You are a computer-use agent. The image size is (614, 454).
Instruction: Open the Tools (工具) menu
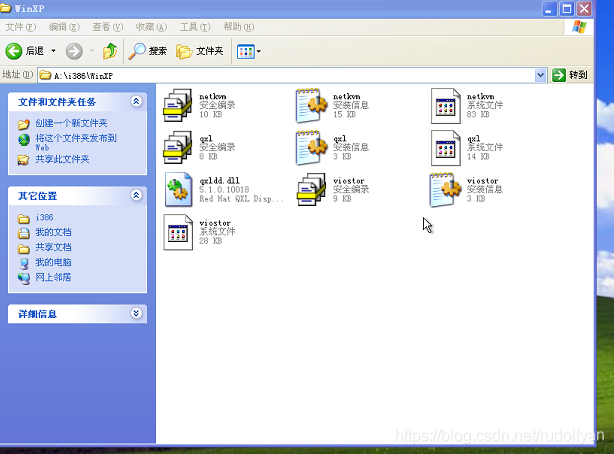click(195, 27)
